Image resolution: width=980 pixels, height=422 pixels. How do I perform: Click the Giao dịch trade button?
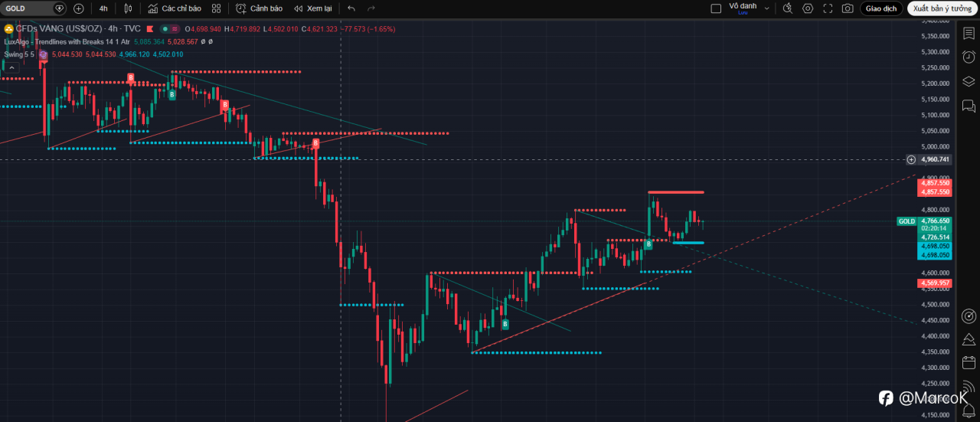click(x=881, y=8)
